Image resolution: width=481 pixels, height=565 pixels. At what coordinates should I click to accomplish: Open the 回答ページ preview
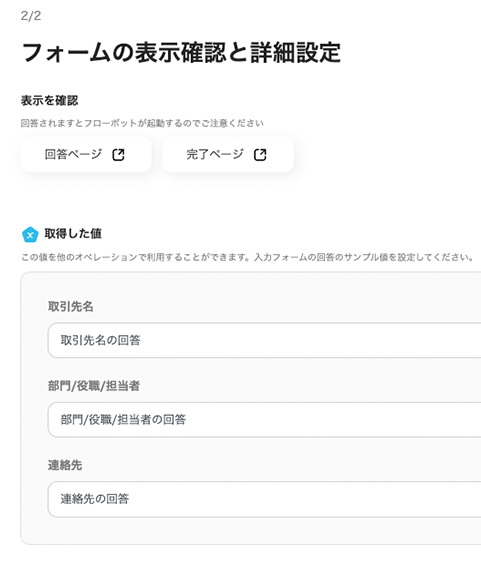click(86, 155)
